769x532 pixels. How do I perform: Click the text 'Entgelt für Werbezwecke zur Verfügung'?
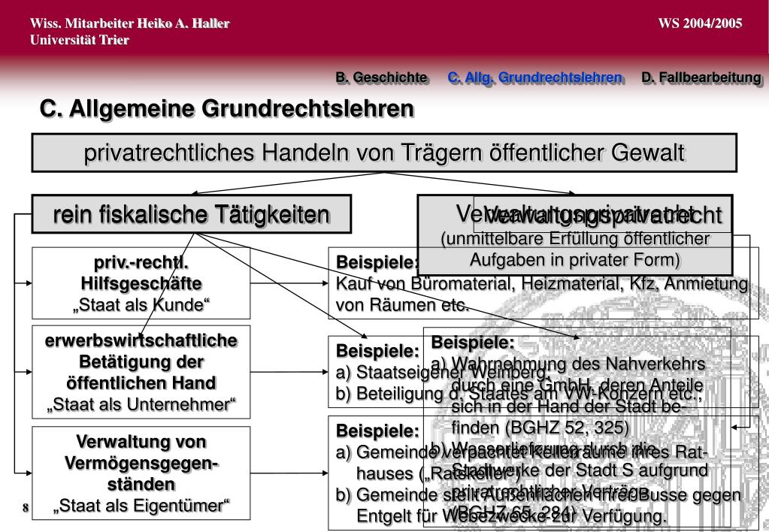click(511, 515)
